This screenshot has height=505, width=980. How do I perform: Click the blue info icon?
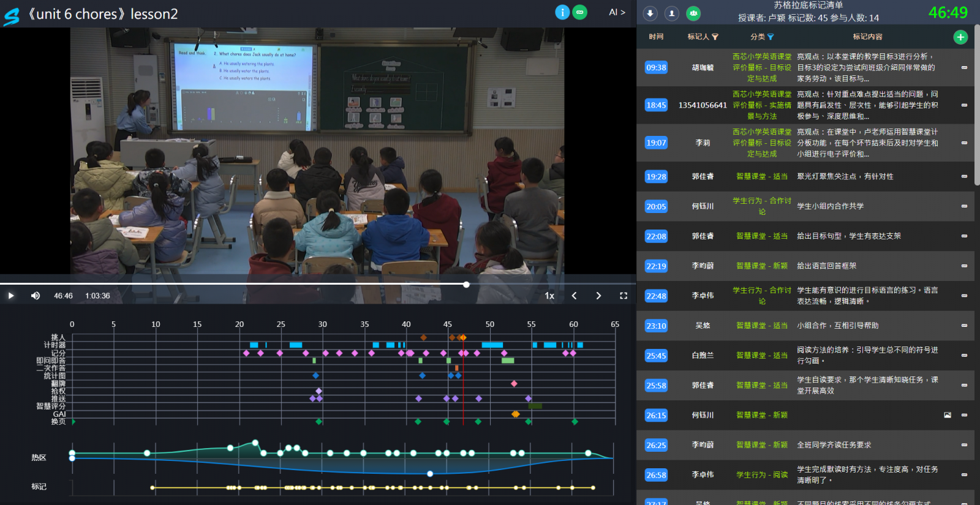[x=562, y=12]
